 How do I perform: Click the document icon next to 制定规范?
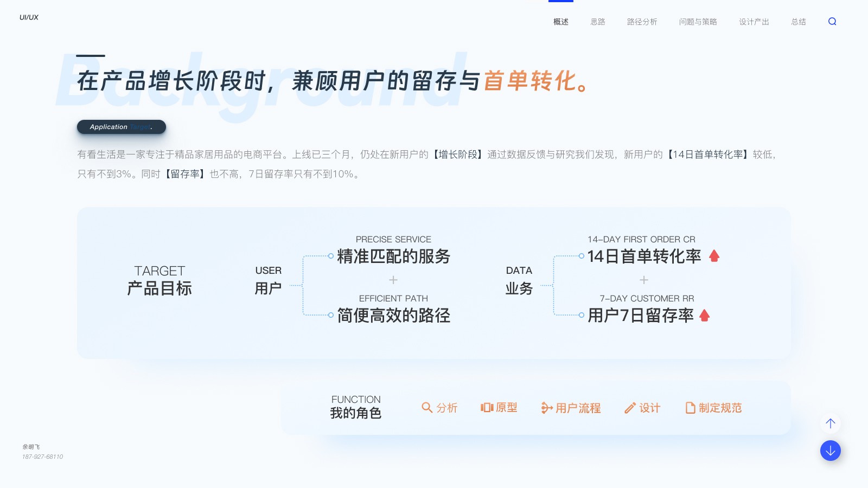tap(690, 408)
